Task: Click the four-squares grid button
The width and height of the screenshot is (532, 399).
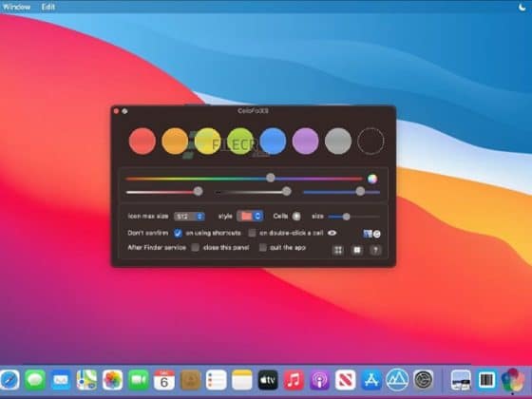Action: click(x=338, y=250)
